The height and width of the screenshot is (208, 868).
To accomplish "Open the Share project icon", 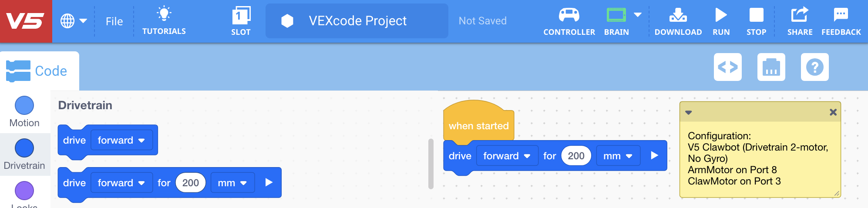I will (800, 15).
